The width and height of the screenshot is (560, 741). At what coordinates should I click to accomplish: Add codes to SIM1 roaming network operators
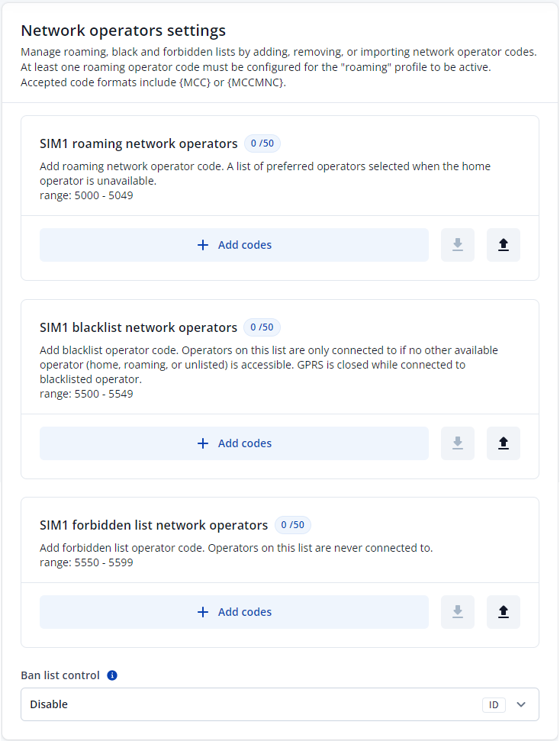tap(234, 245)
